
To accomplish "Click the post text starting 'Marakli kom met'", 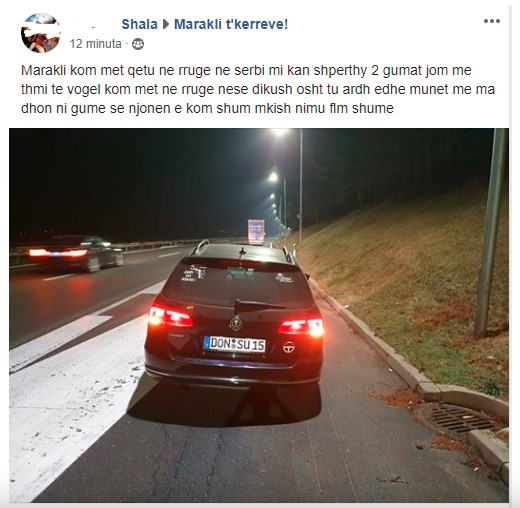I will (x=258, y=89).
